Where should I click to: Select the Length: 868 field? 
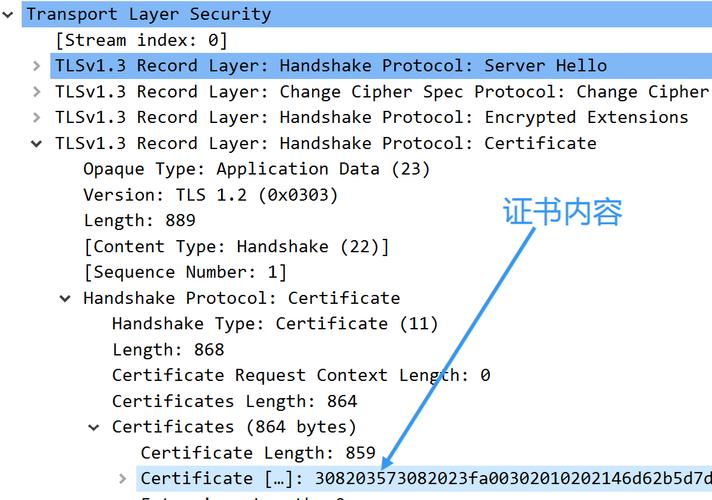[168, 350]
